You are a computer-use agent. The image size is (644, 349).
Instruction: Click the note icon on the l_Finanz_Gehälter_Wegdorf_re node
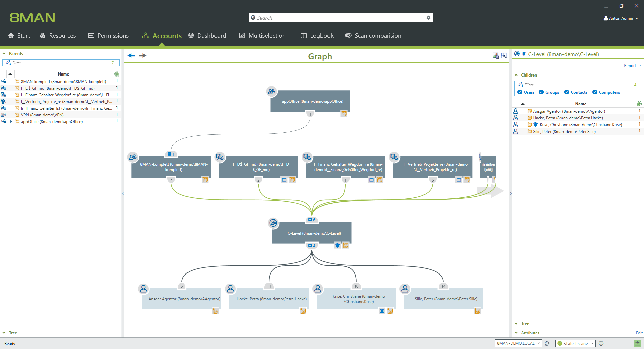coord(379,180)
